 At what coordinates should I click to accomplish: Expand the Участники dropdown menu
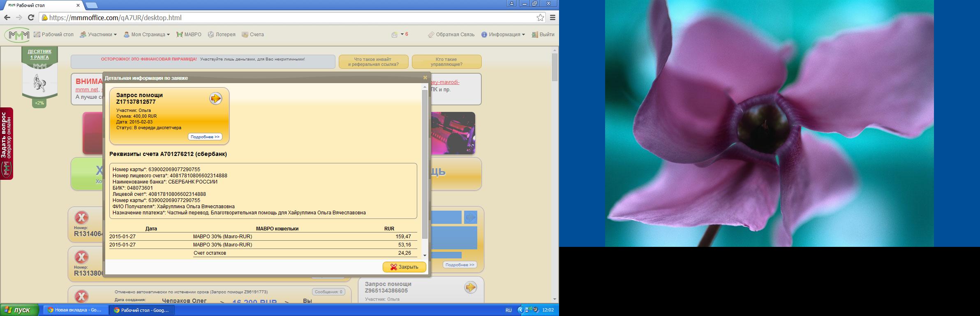99,35
